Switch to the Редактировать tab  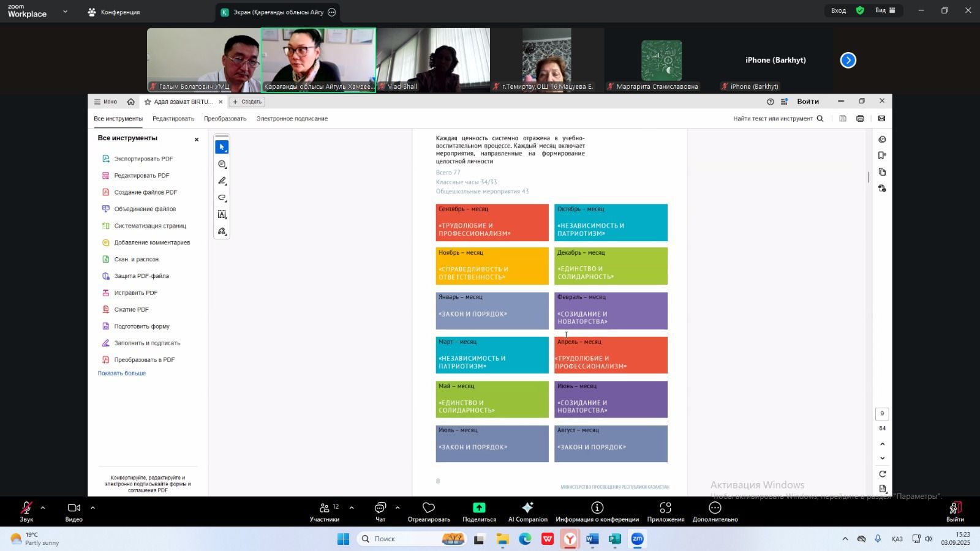[173, 119]
